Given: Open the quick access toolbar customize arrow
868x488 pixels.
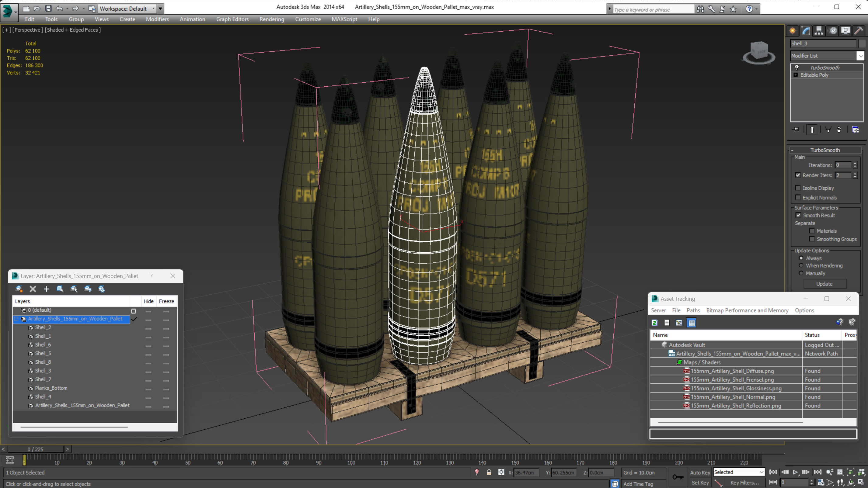Looking at the screenshot, I should [x=160, y=9].
